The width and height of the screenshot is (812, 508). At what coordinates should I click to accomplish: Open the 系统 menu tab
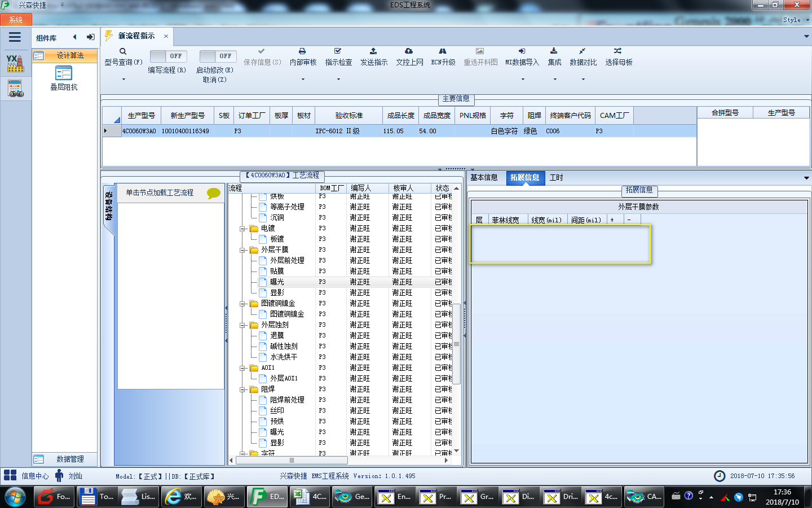[16, 20]
